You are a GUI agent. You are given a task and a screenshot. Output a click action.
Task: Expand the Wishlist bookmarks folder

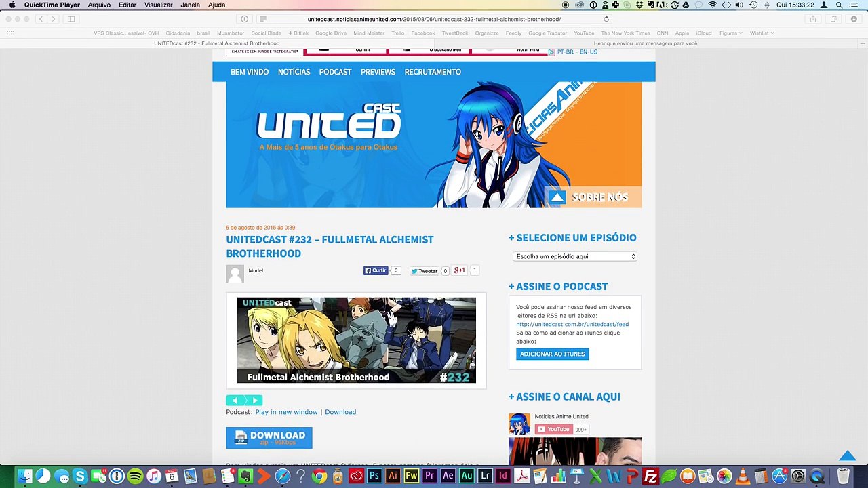[762, 33]
